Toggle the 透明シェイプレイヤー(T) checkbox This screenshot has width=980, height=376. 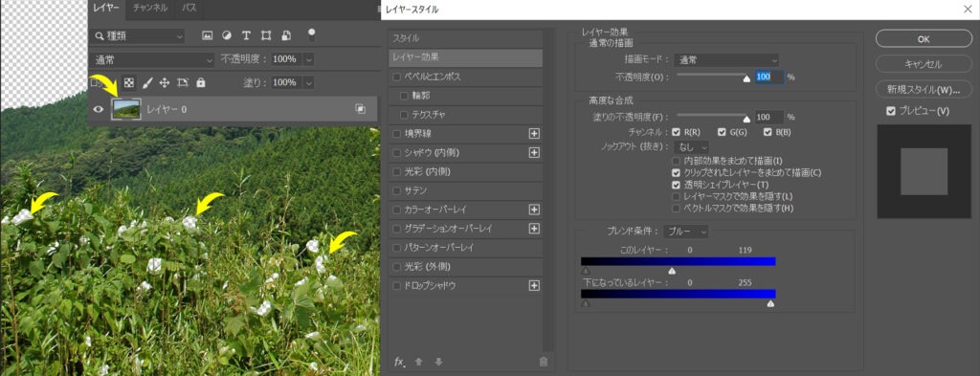tap(676, 185)
